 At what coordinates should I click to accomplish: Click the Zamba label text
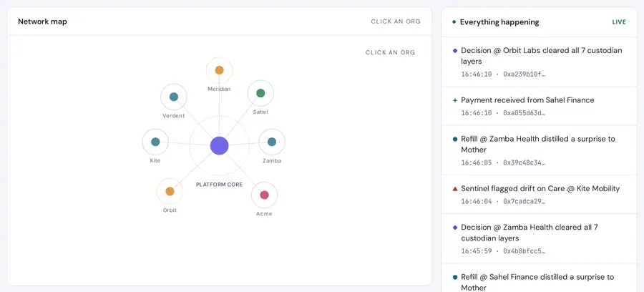coord(272,161)
